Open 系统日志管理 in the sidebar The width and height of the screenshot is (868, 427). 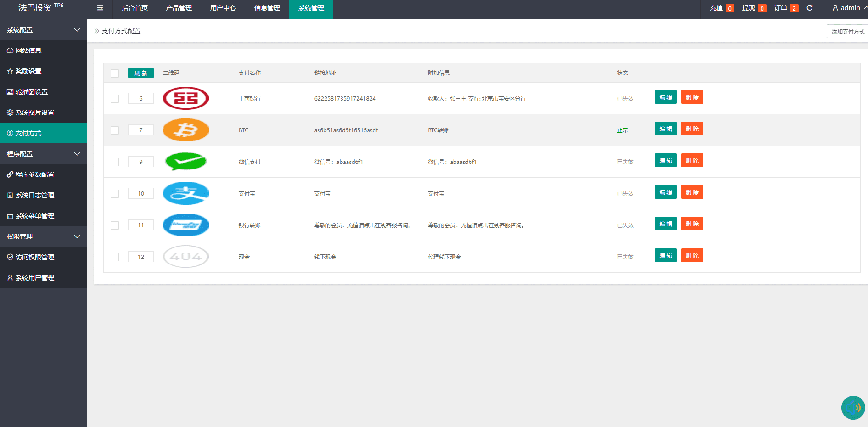pos(35,195)
